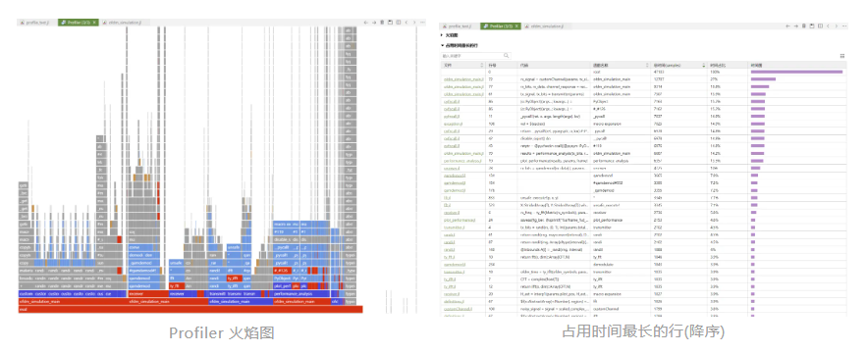The image size is (868, 354).
Task: Open profile_test.jl tab in right pane
Action: (x=460, y=26)
